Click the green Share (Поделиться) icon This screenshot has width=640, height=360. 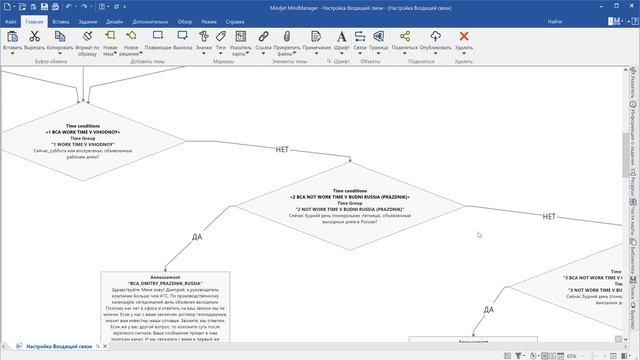405,36
